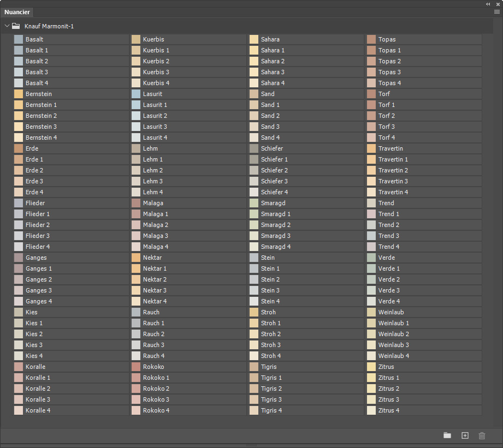Choose the Schiefer swatch
The height and width of the screenshot is (448, 503).
254,148
